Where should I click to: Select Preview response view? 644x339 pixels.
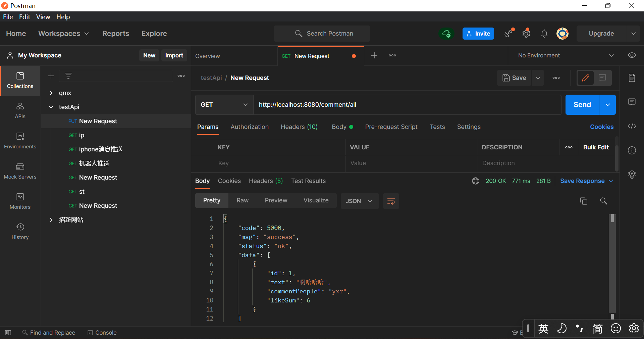pyautogui.click(x=276, y=200)
